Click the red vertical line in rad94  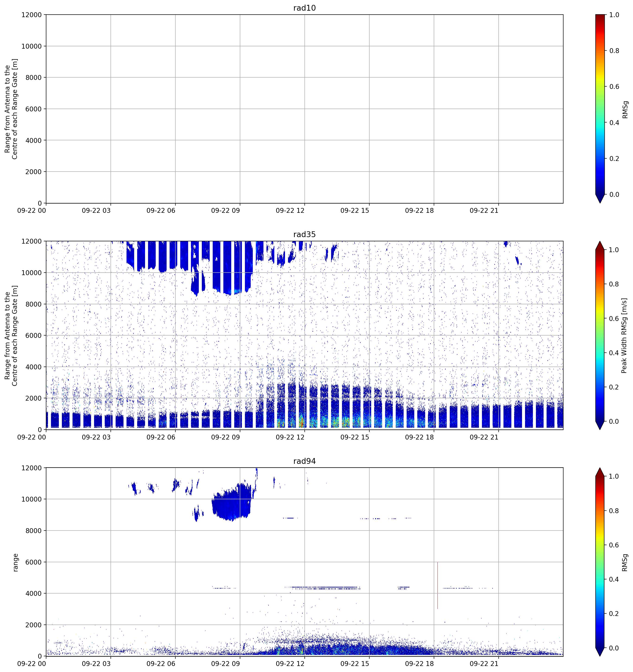click(437, 586)
